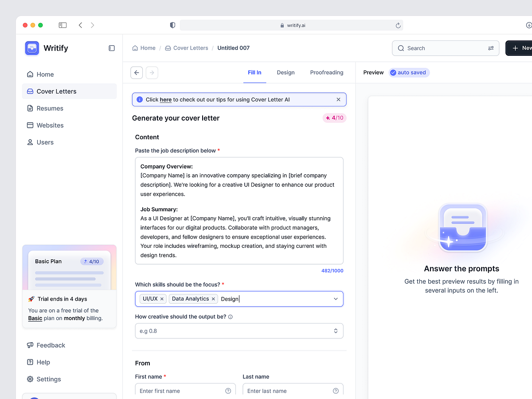Click the auto saved status badge

(409, 72)
